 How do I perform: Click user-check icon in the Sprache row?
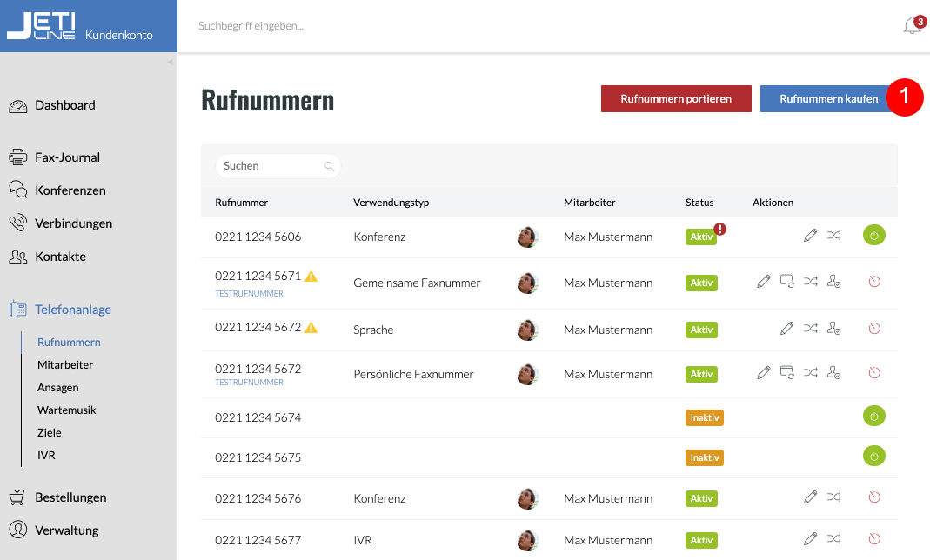[x=834, y=329]
